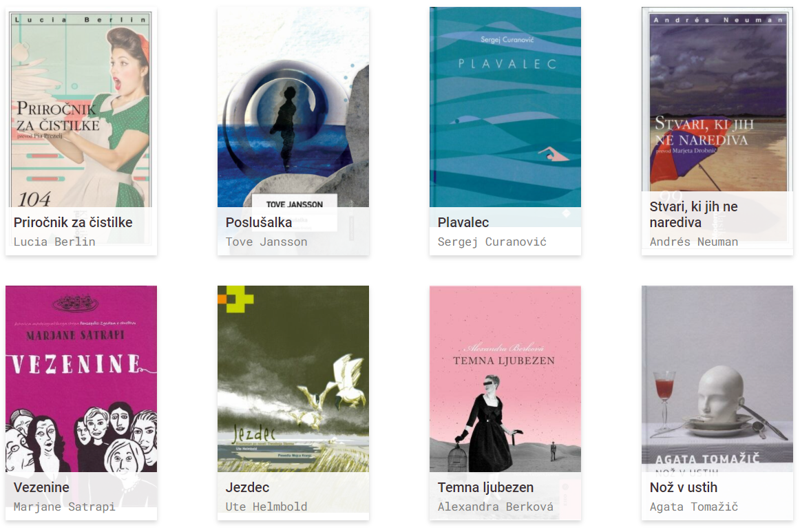Click author name Andrés Neuman
The width and height of the screenshot is (800, 532).
(x=694, y=242)
